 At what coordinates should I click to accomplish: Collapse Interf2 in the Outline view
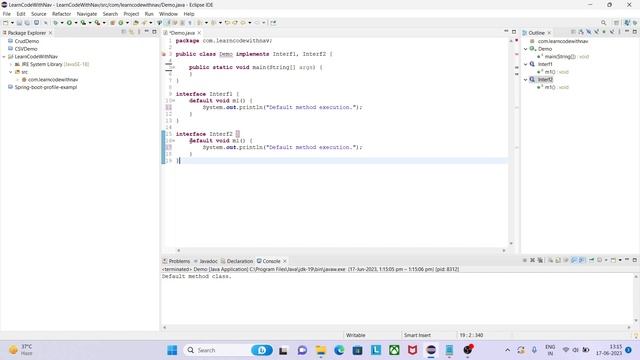coord(526,80)
